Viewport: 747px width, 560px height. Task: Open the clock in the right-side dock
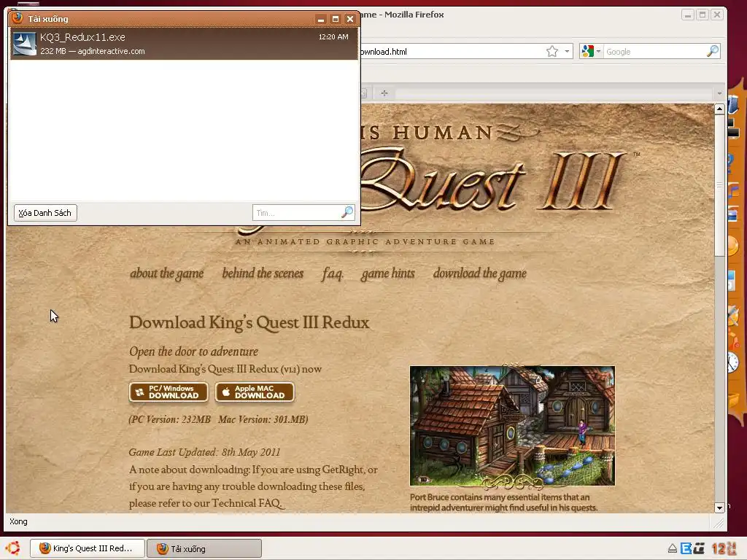click(733, 362)
